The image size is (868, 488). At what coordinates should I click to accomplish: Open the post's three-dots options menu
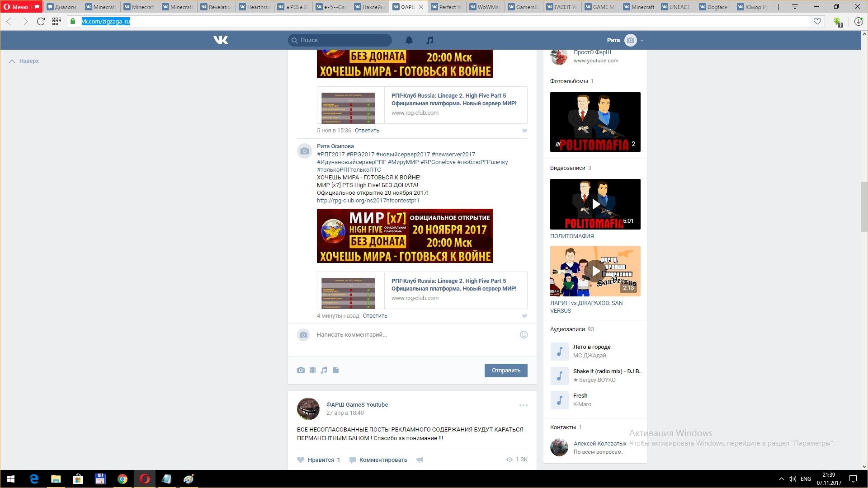[x=523, y=405]
